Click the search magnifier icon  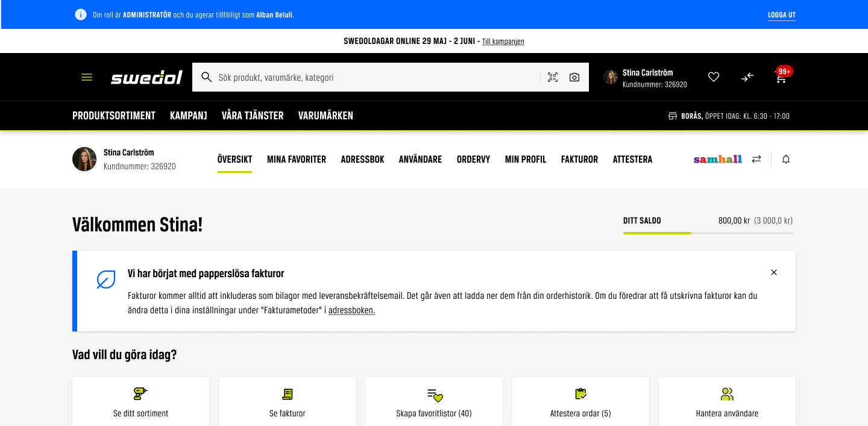click(x=206, y=77)
